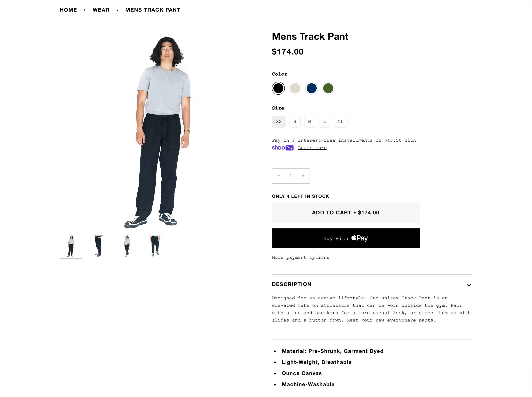Add to cart for $174.00
532x397 pixels.
click(346, 213)
